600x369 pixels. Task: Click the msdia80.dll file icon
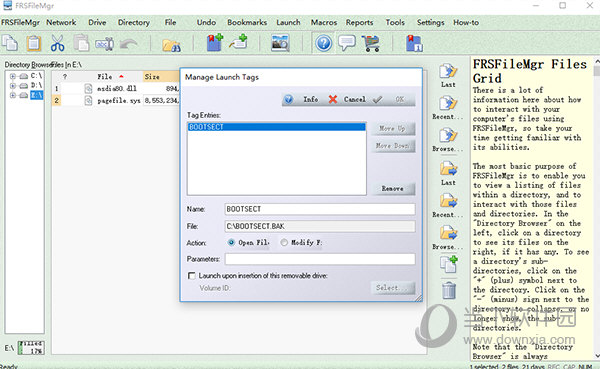click(x=88, y=88)
